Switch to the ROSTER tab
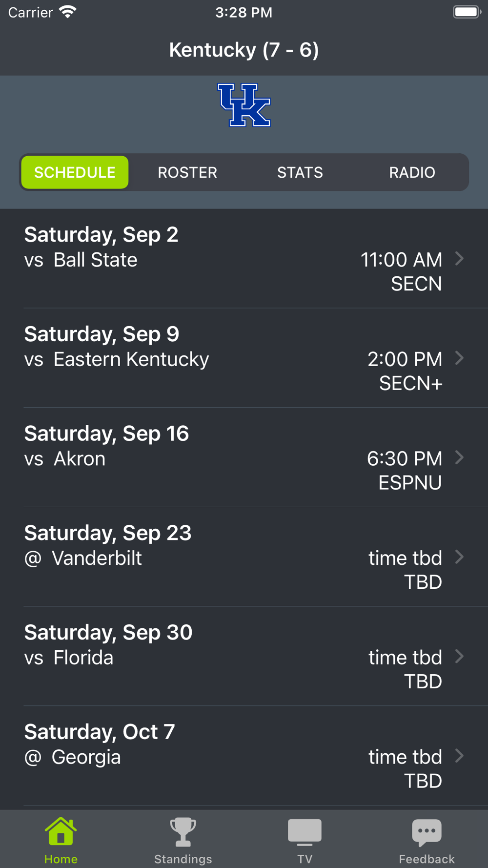Viewport: 488px width, 868px height. click(187, 172)
